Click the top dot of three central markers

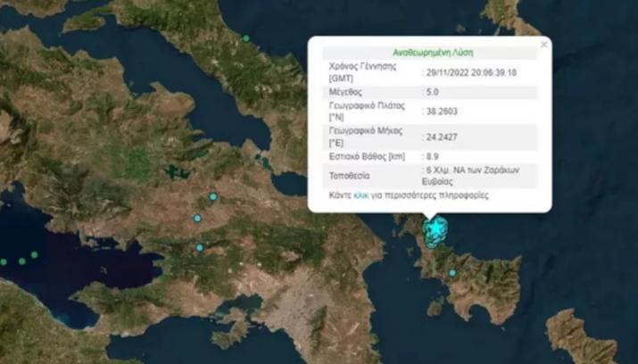213,197
